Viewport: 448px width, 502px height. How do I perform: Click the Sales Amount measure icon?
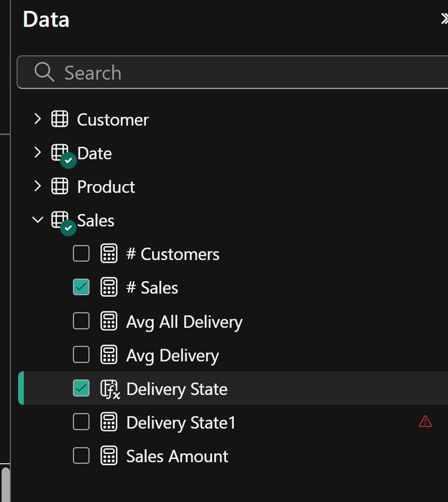[109, 456]
